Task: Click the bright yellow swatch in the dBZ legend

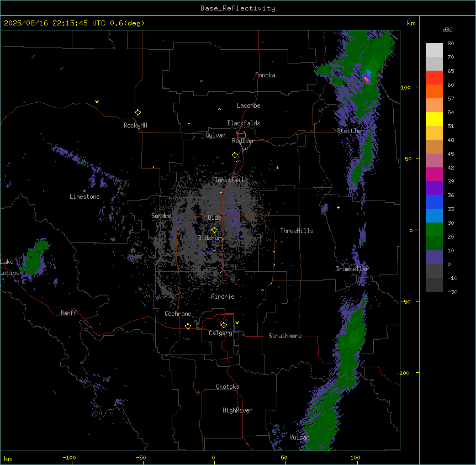Action: (434, 119)
